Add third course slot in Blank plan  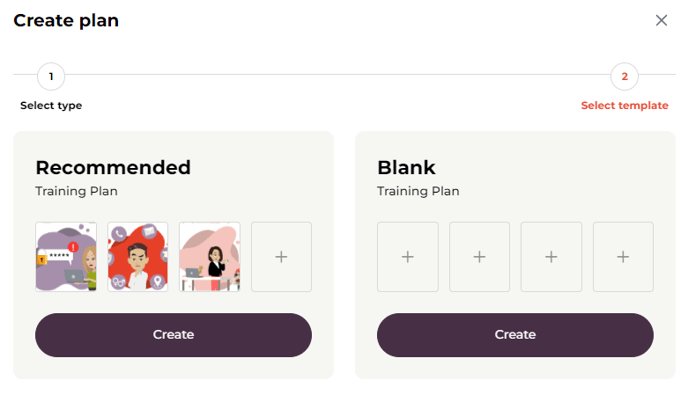pos(551,257)
